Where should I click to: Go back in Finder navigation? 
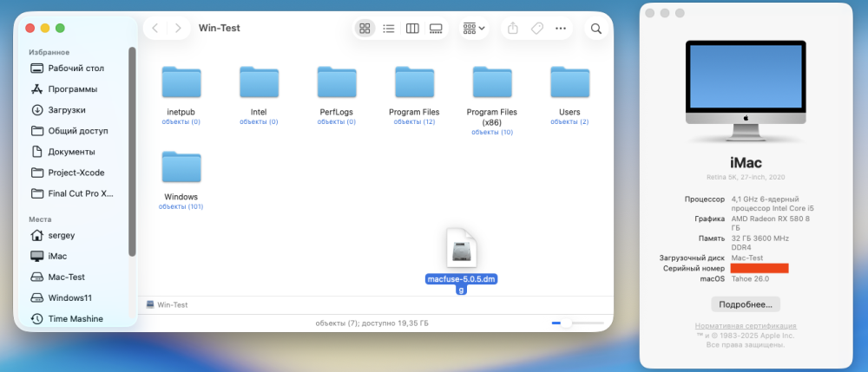tap(155, 29)
